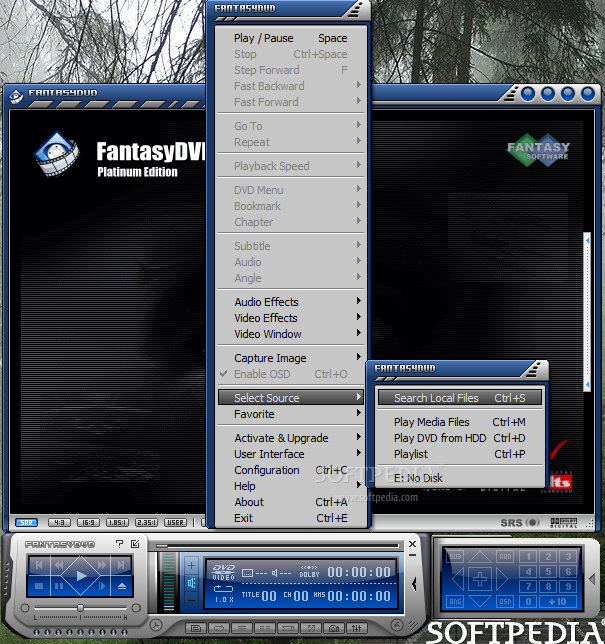The image size is (605, 644).
Task: Increase volume with the plus button
Action: tap(191, 566)
